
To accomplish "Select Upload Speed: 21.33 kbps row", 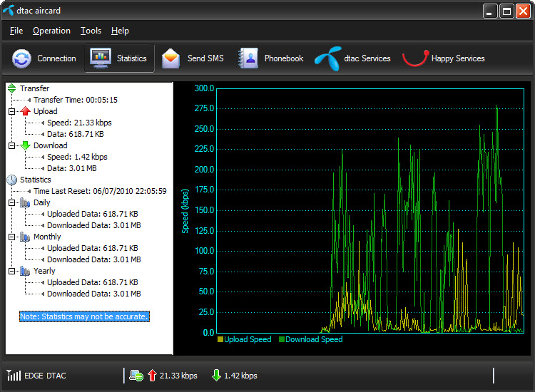I will [x=79, y=123].
